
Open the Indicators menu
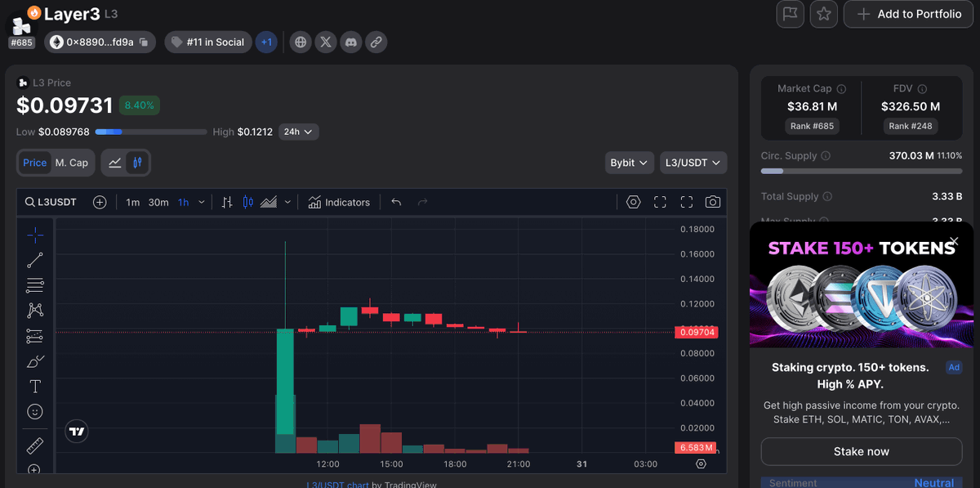pos(339,202)
